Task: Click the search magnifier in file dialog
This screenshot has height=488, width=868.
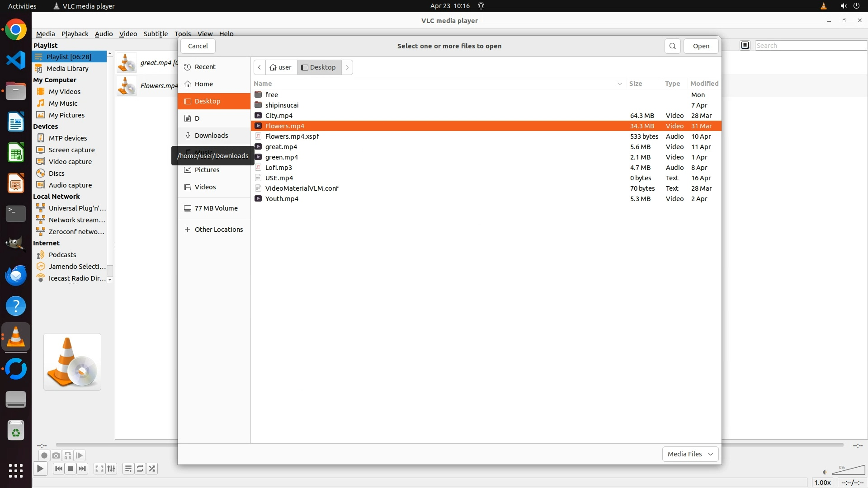Action: [x=672, y=46]
